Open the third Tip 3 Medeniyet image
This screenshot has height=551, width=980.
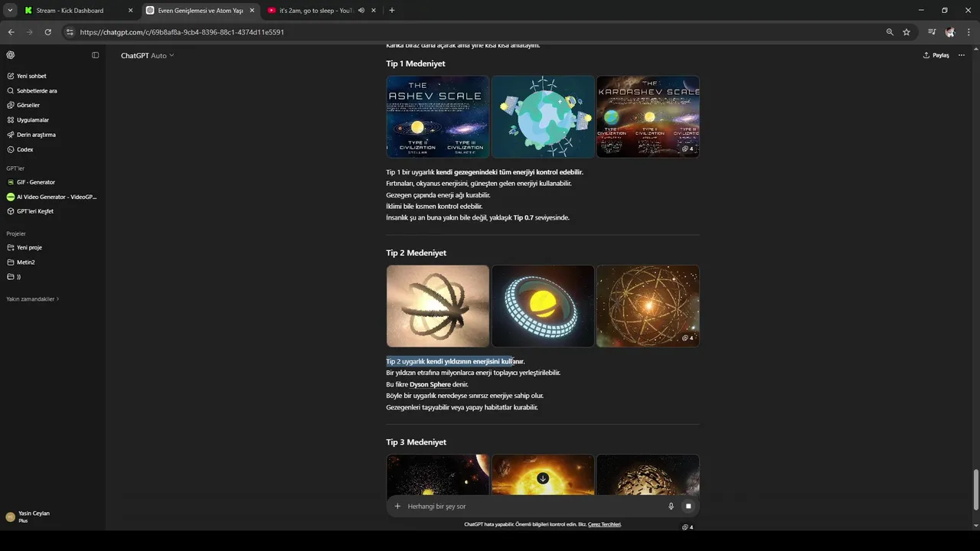[648, 474]
